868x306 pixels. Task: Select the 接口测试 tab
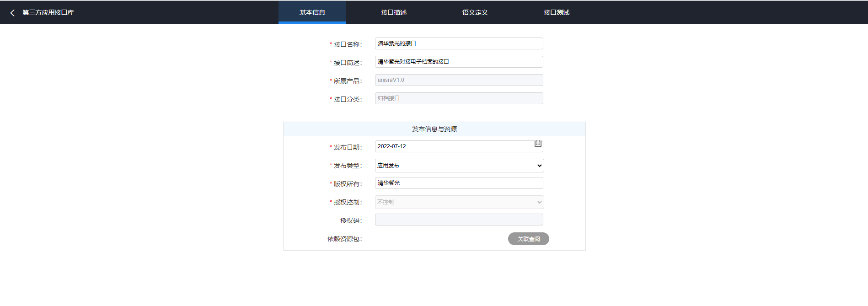pos(556,12)
